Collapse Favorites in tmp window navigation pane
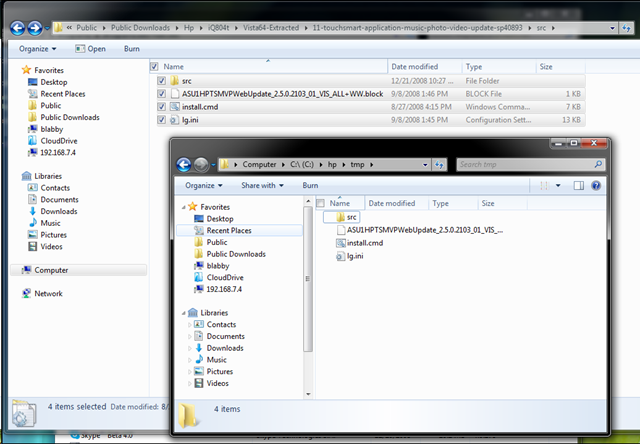This screenshot has height=444, width=640. (183, 207)
